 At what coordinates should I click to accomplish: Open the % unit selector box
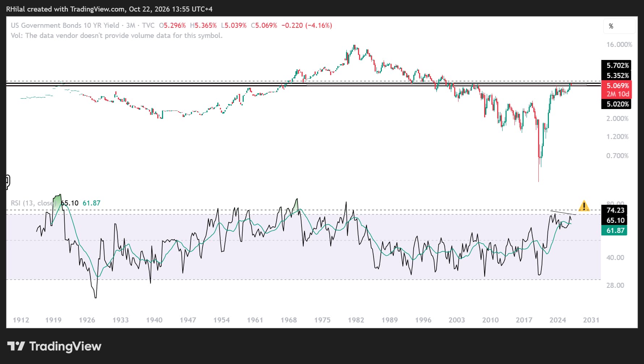point(619,26)
